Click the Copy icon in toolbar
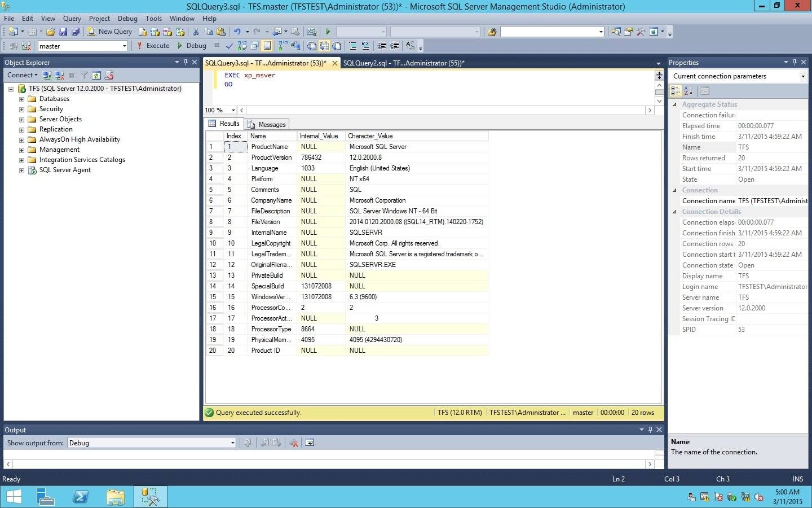 (x=208, y=32)
